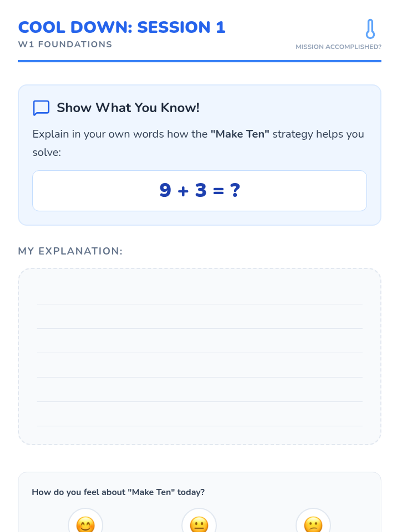Viewport: 399px width, 532px height.
Task: Select the smiling happy face emoji
Action: click(x=85, y=524)
